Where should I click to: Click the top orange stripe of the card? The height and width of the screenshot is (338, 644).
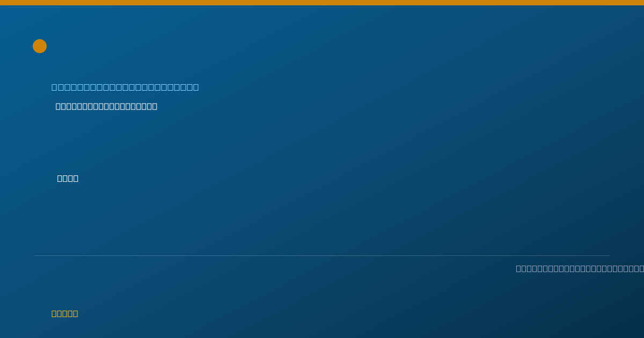322,3
